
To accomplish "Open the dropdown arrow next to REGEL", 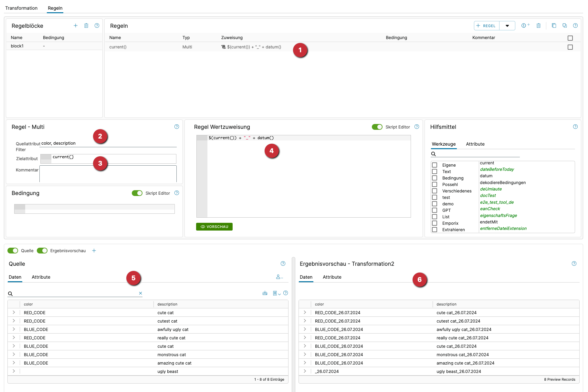I will pyautogui.click(x=507, y=26).
